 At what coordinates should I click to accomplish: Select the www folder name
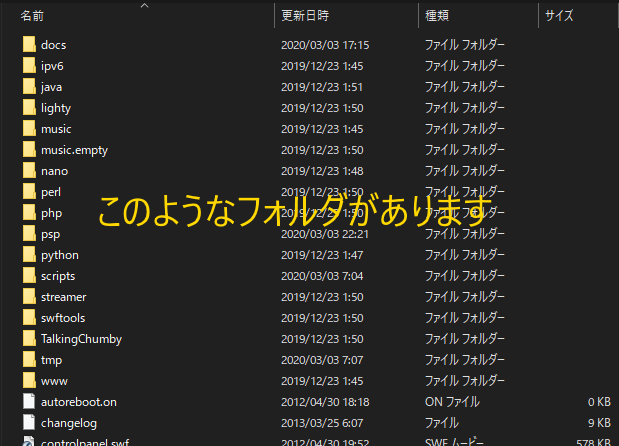54,381
